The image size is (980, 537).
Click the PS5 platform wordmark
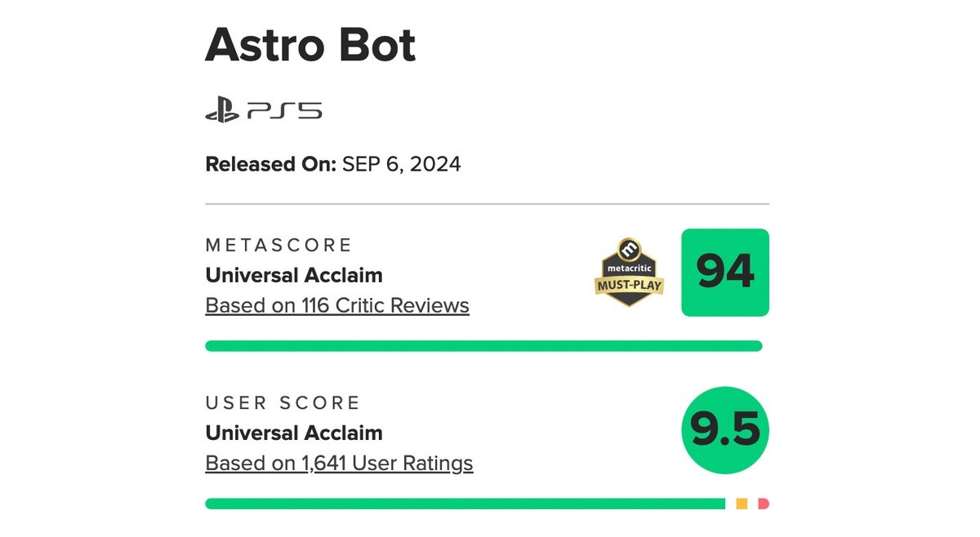283,110
